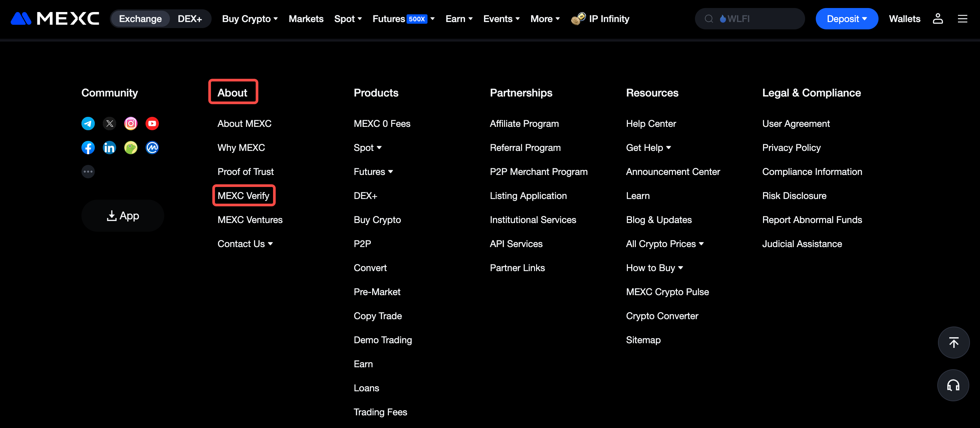980x428 pixels.
Task: Click the headset customer support icon
Action: pos(953,385)
